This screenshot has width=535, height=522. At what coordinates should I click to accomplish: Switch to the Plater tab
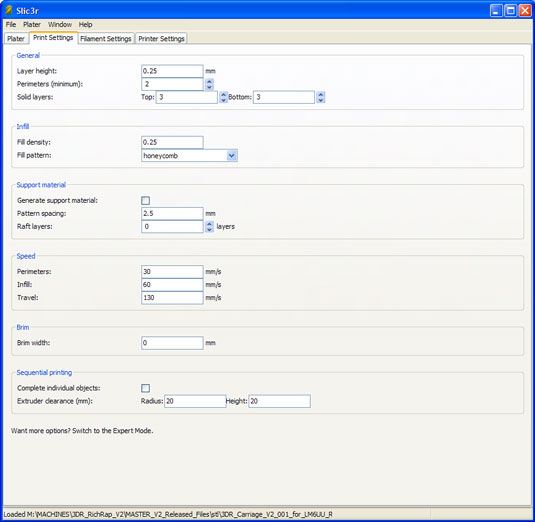16,39
